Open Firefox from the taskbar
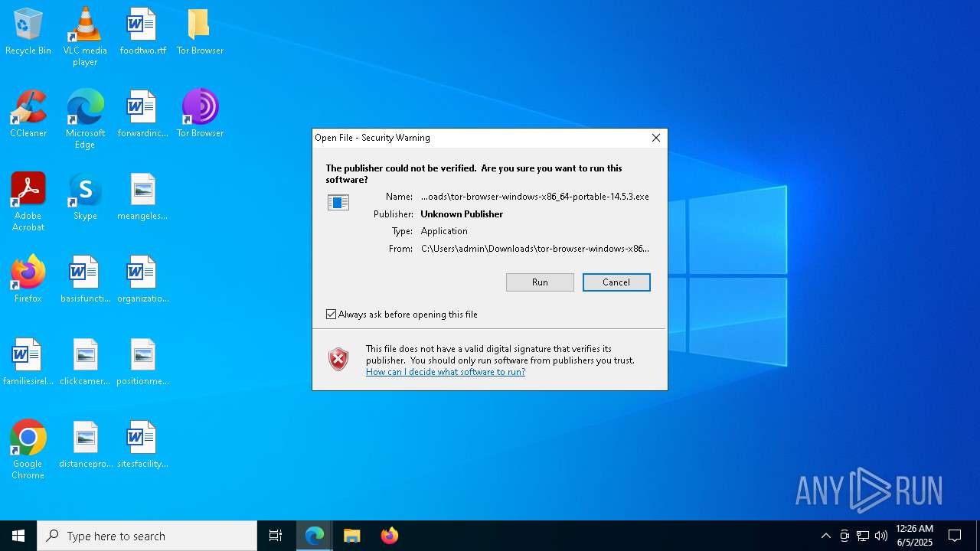This screenshot has height=551, width=980. [389, 536]
